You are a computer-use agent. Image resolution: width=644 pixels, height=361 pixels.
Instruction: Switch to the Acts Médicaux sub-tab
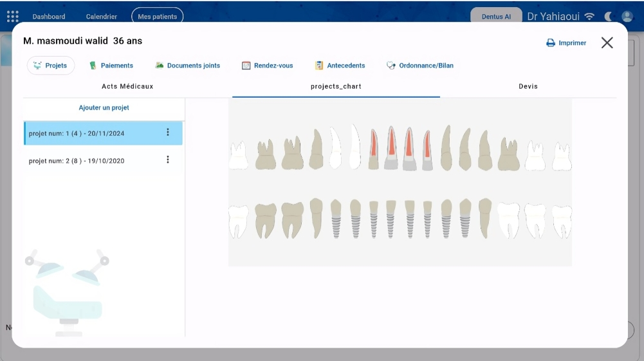click(x=127, y=86)
